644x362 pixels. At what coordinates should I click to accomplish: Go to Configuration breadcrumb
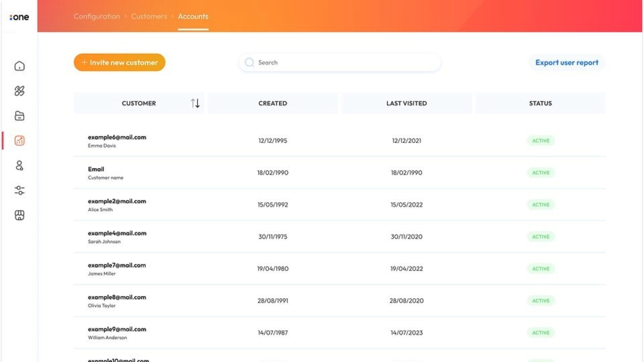97,17
